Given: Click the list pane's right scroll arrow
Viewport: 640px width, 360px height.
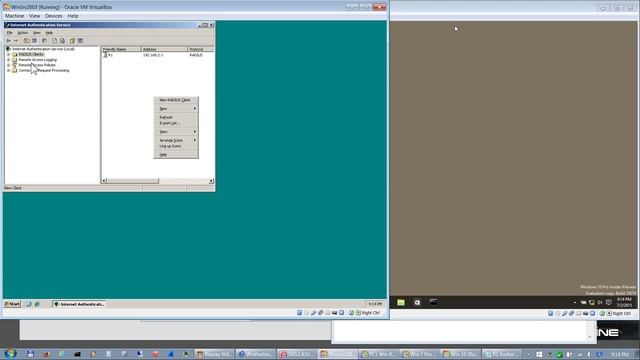Looking at the screenshot, I should 211,181.
